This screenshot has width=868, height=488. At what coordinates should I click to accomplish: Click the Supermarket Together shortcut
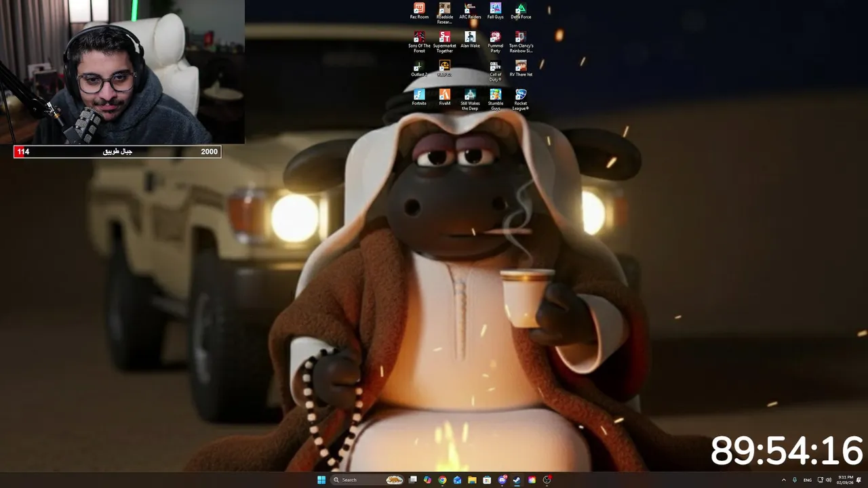[444, 42]
